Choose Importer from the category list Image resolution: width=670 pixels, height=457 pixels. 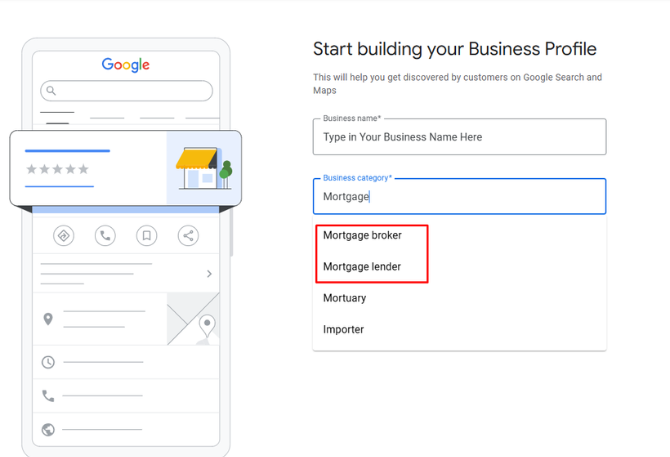coord(459,329)
